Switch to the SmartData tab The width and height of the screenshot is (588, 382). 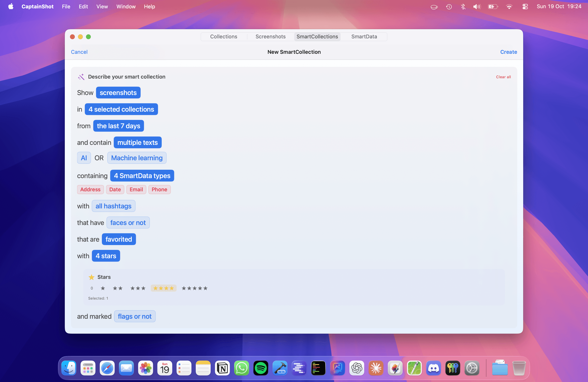click(x=364, y=37)
